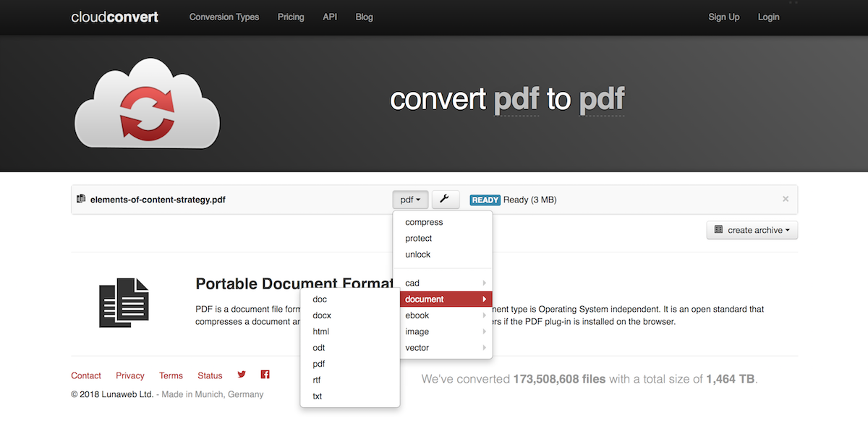This screenshot has width=868, height=434.
Task: Click the file name elements-of-content-strategy.pdf
Action: point(158,200)
